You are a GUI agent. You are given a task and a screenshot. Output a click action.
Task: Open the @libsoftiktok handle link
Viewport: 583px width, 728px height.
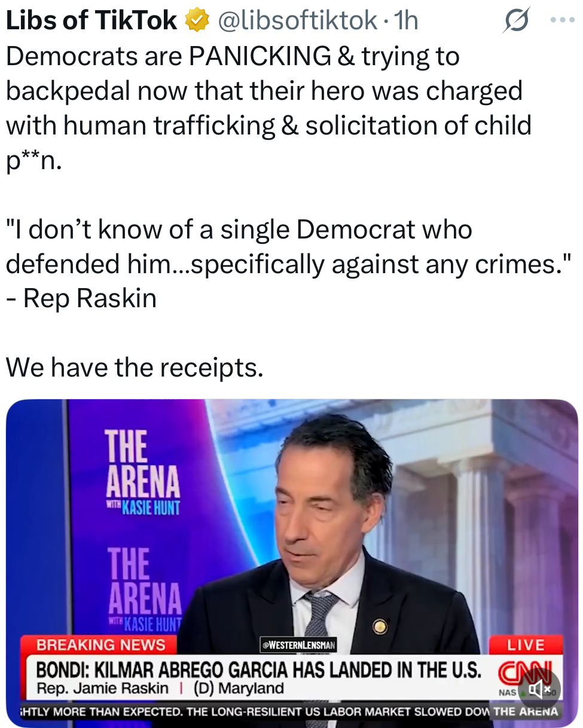click(x=297, y=21)
